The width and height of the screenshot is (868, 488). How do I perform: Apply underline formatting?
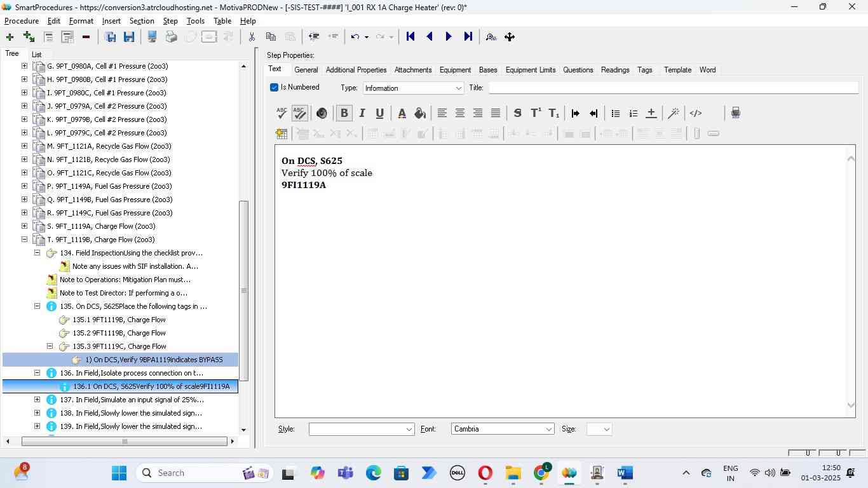tap(379, 113)
